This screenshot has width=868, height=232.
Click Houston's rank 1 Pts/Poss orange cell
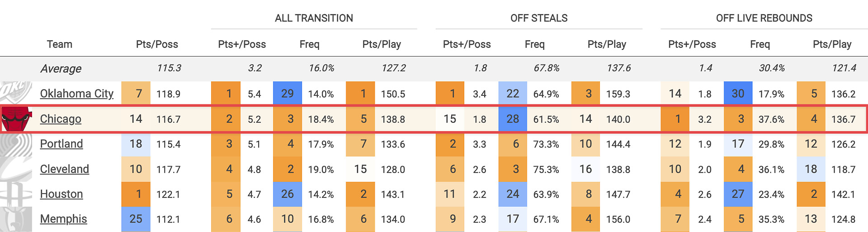136,194
